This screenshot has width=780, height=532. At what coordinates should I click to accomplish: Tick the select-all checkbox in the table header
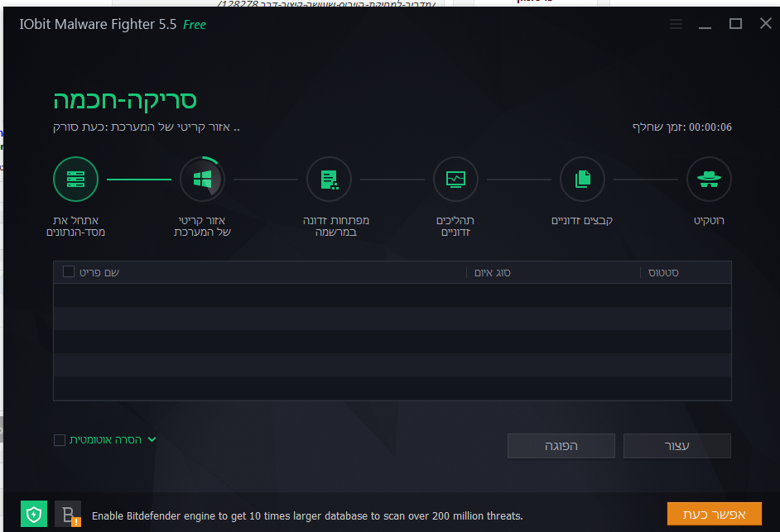[69, 271]
